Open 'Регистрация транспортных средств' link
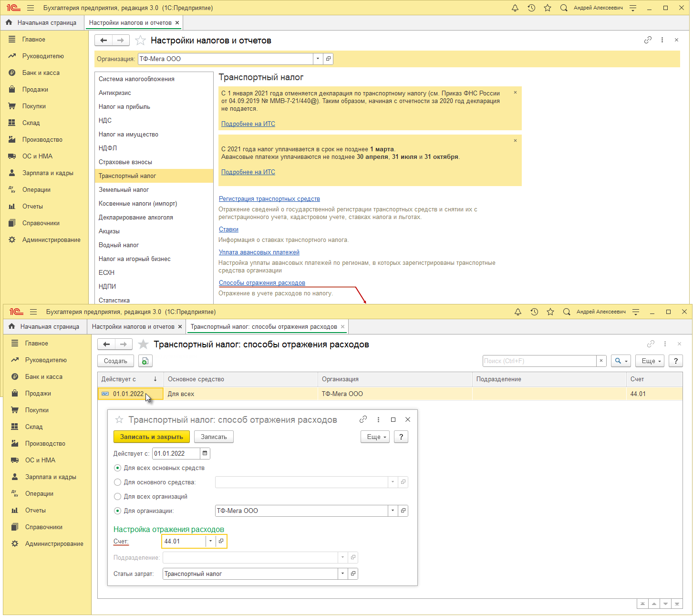 (269, 198)
